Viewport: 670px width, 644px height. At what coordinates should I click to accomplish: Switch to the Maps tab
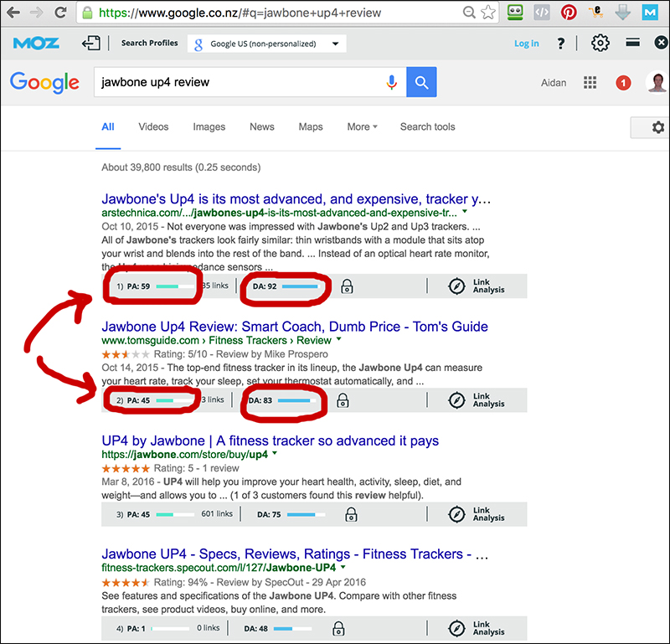(x=311, y=127)
